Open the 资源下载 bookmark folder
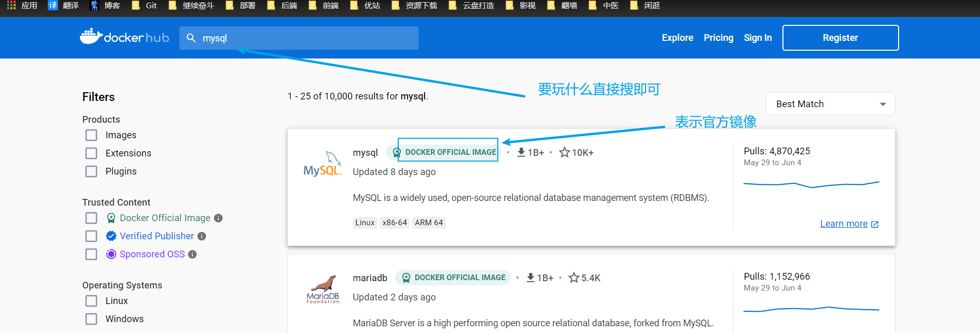The width and height of the screenshot is (980, 333). pyautogui.click(x=414, y=6)
